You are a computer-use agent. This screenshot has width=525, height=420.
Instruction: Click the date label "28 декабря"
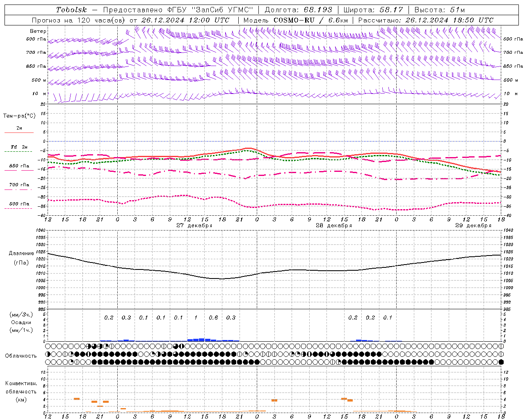(334, 226)
